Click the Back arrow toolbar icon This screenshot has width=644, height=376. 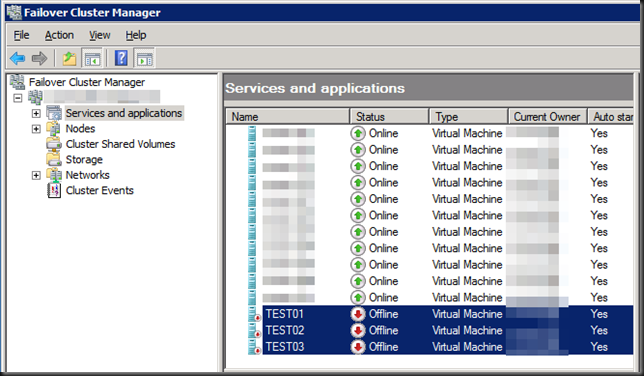[17, 58]
